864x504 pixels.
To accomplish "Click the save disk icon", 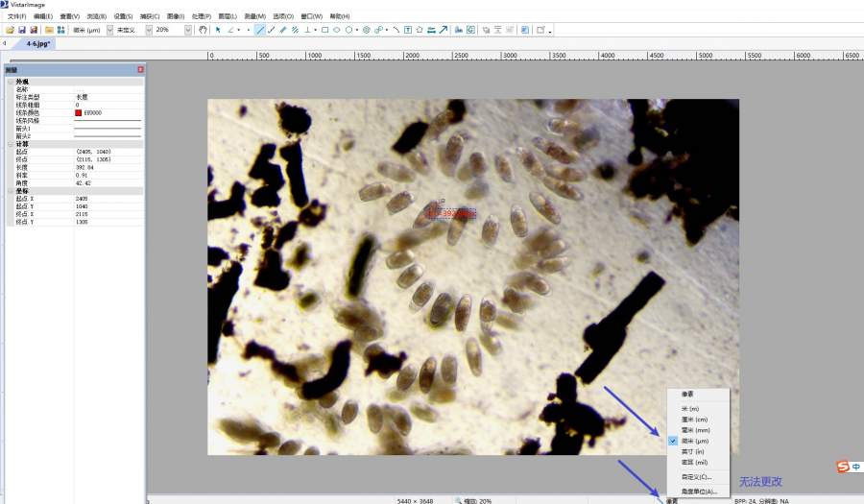I will (x=21, y=30).
